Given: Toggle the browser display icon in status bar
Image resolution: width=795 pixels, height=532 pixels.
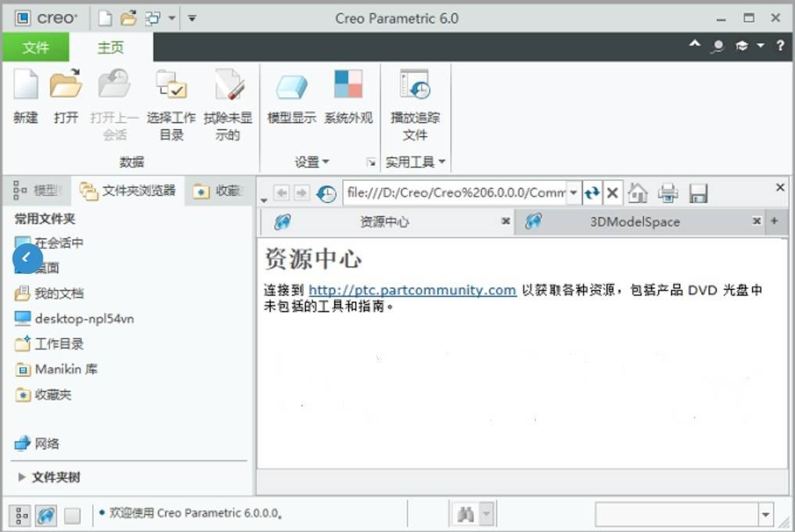Looking at the screenshot, I should coord(46,516).
